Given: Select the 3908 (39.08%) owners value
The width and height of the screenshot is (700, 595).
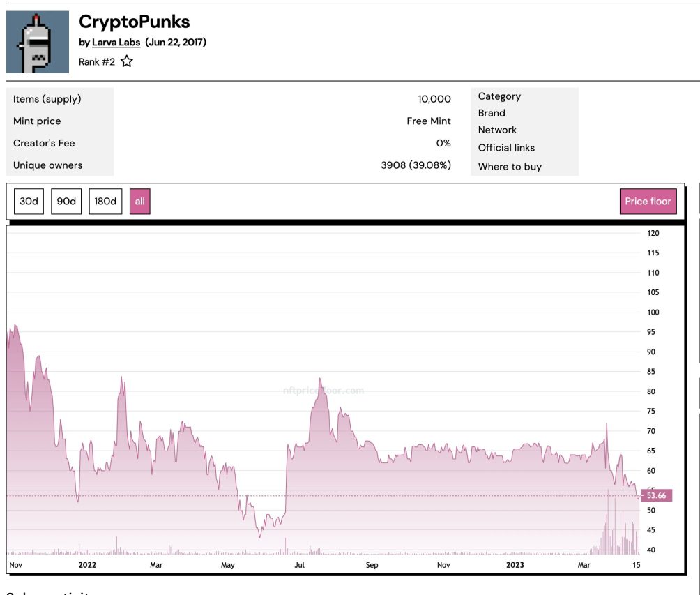Looking at the screenshot, I should pyautogui.click(x=416, y=165).
